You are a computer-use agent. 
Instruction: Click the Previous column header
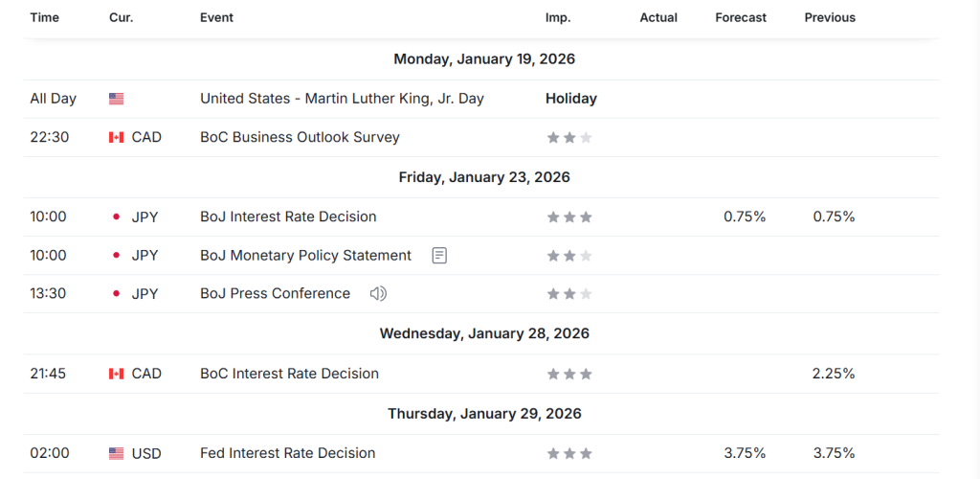tap(830, 17)
